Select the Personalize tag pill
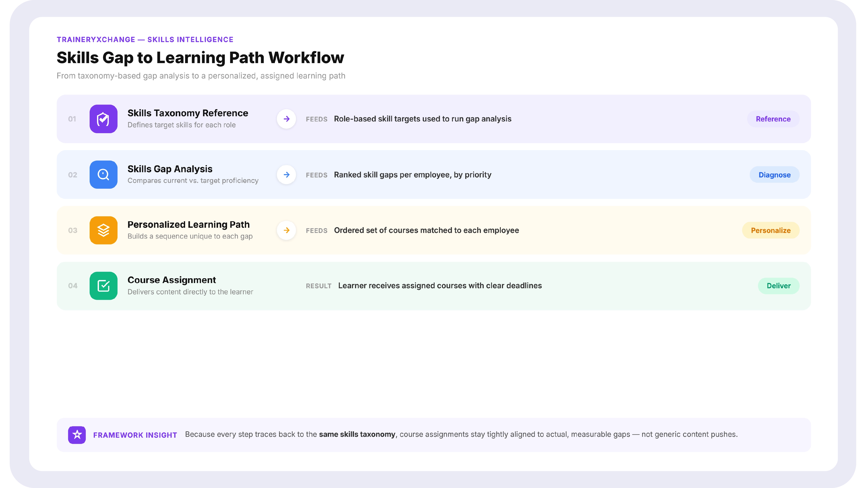868x488 pixels. [771, 230]
